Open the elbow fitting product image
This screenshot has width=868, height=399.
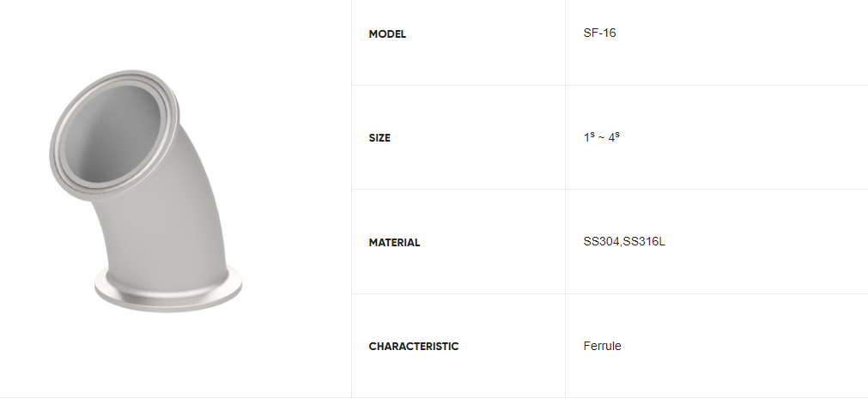pos(146,191)
